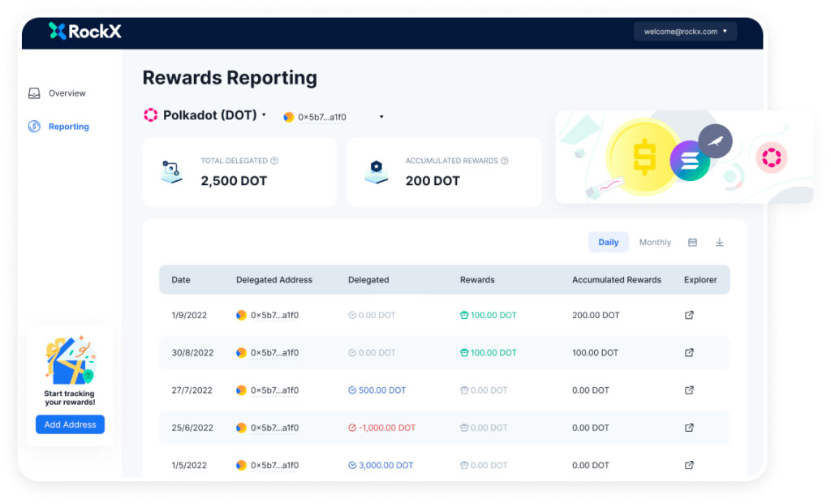Image resolution: width=831 pixels, height=504 pixels.
Task: Click the Overview inbox icon in sidebar
Action: (x=34, y=94)
